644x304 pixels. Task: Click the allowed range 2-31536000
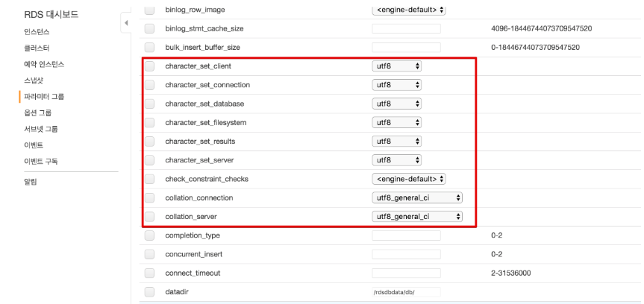[510, 273]
